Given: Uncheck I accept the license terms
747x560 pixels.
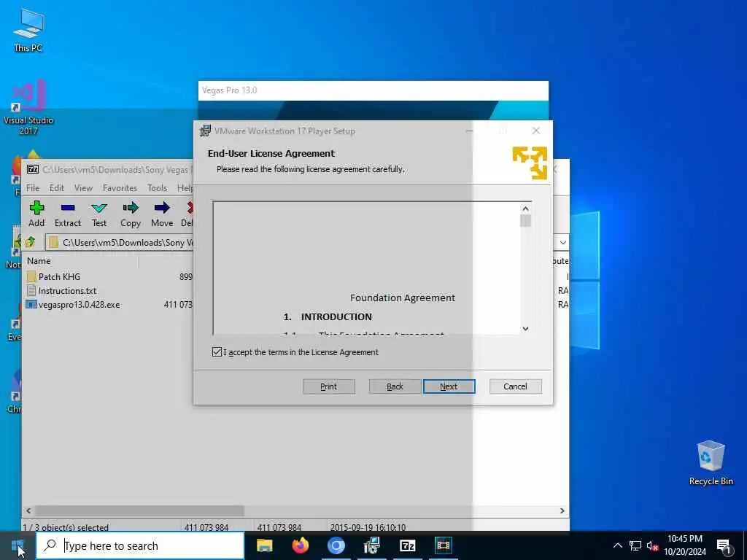Looking at the screenshot, I should (x=217, y=352).
